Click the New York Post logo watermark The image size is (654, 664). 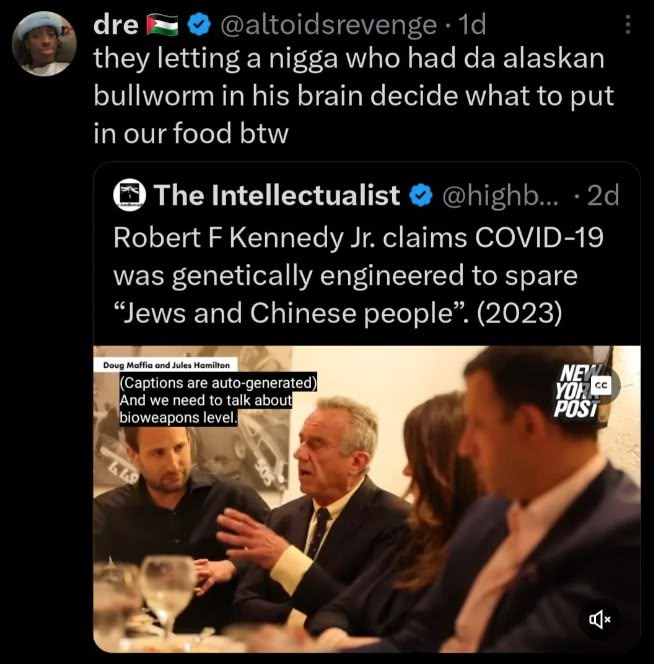(x=579, y=391)
